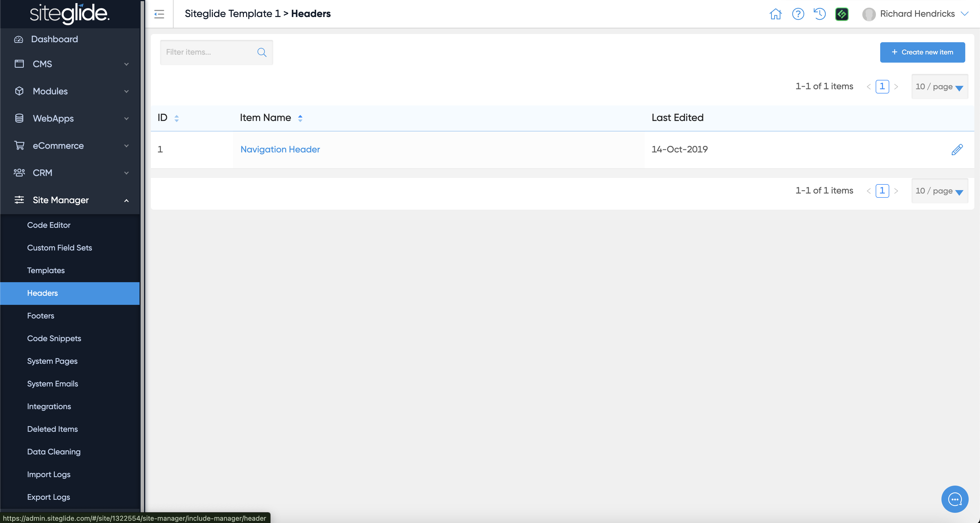Image resolution: width=980 pixels, height=523 pixels.
Task: Open the live chat bubble icon
Action: click(954, 499)
